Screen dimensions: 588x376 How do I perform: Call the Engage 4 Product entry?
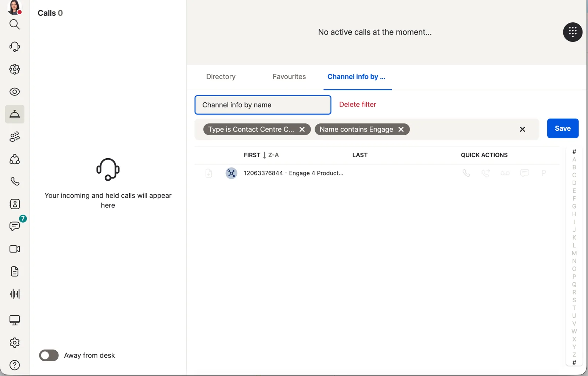[466, 173]
